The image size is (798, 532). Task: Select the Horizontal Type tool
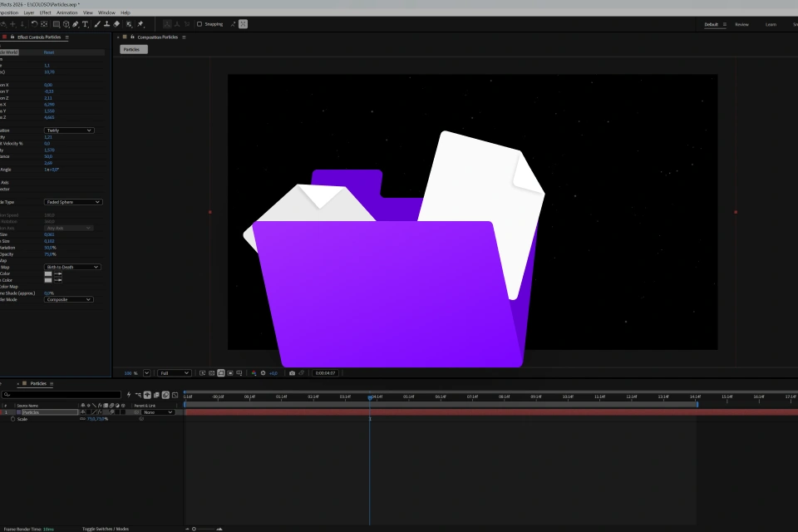pyautogui.click(x=85, y=24)
